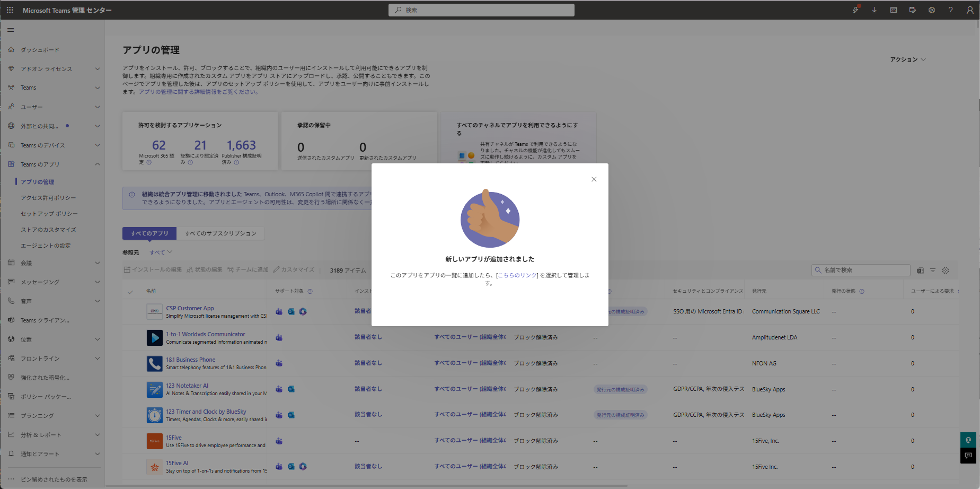Click the 1,663 Publisher 構成証明済み count
The image size is (980, 489).
click(241, 145)
